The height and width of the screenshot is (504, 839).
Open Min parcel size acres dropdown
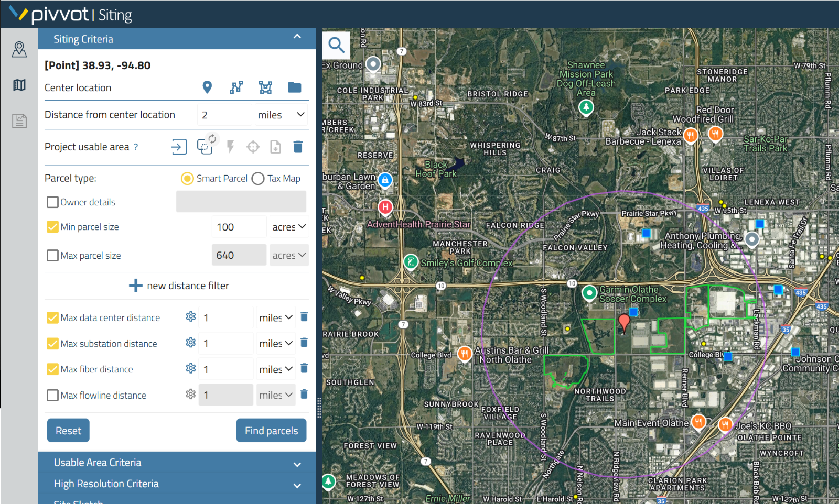pos(289,227)
